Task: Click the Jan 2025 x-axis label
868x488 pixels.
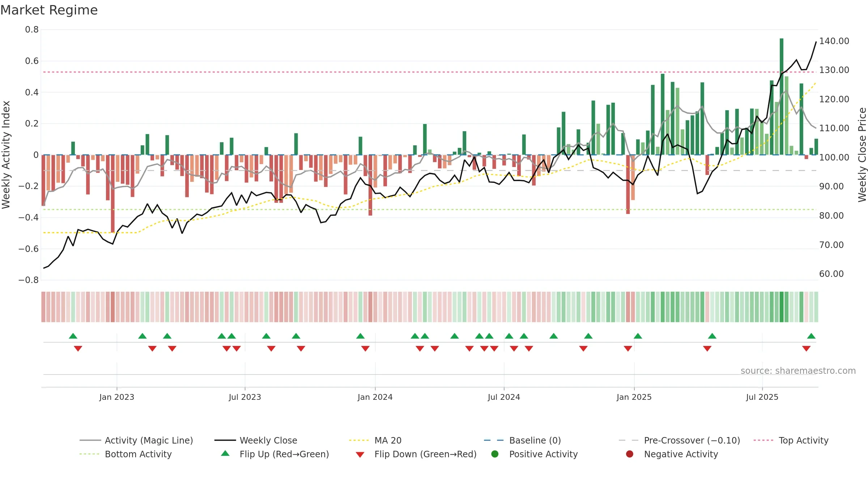Action: [x=634, y=397]
